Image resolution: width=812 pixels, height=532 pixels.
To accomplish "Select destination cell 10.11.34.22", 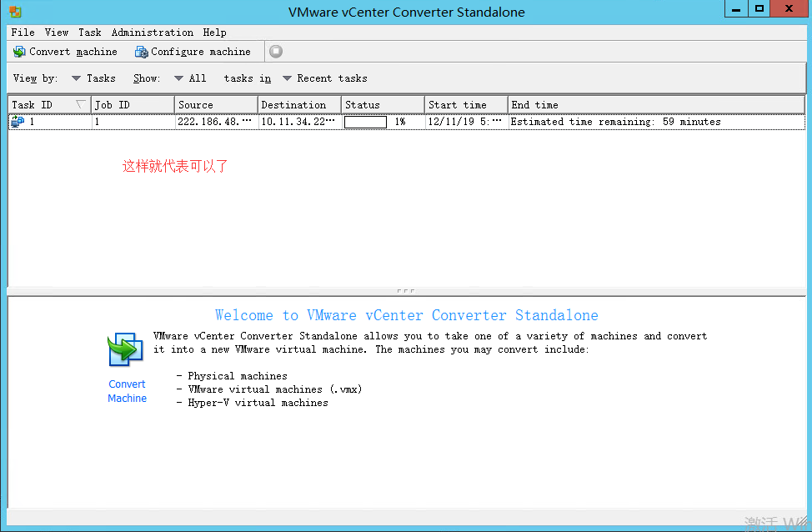I will pos(298,122).
